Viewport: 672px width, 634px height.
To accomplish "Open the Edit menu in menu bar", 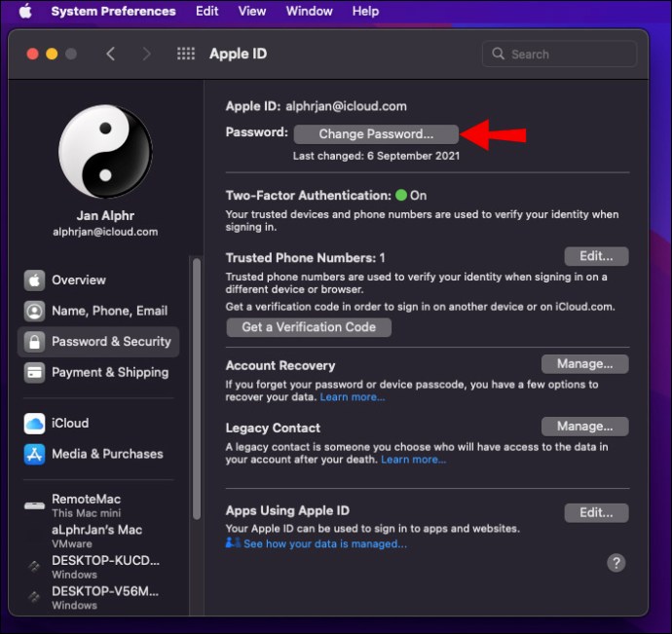I will pyautogui.click(x=206, y=12).
